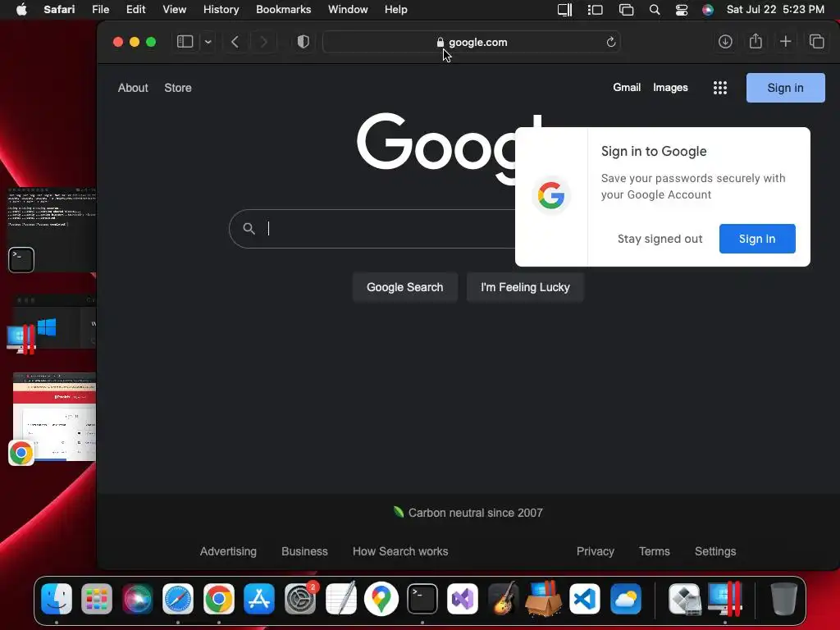The width and height of the screenshot is (840, 630).
Task: Click the Google Search button
Action: coord(405,287)
